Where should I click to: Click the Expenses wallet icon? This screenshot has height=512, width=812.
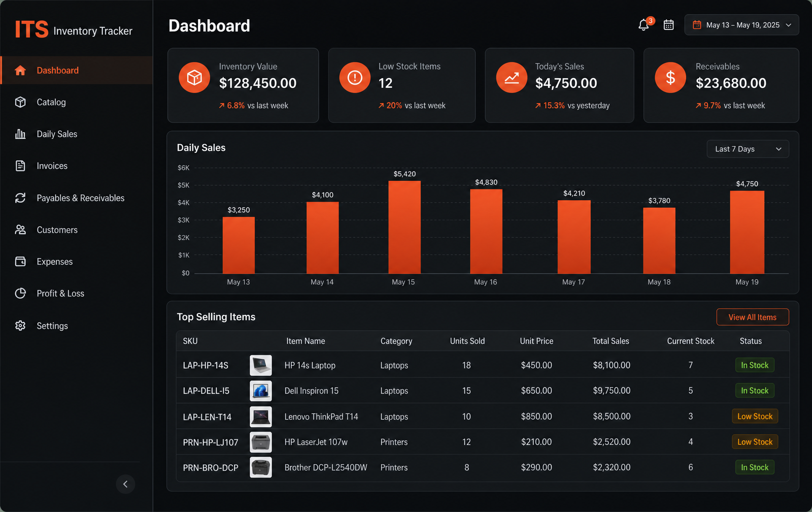pos(20,262)
